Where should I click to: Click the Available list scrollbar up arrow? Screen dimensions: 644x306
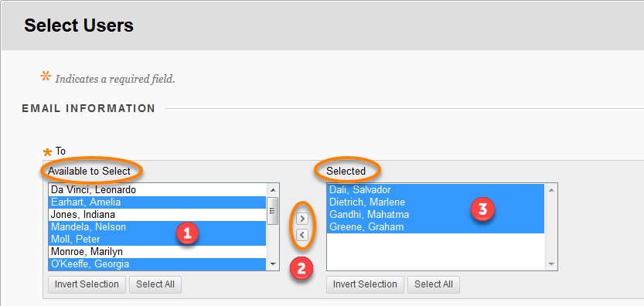[273, 190]
